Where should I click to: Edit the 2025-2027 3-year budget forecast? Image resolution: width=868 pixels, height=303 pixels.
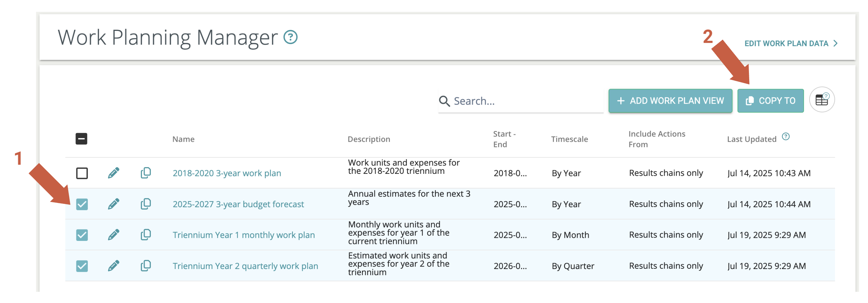pos(114,204)
